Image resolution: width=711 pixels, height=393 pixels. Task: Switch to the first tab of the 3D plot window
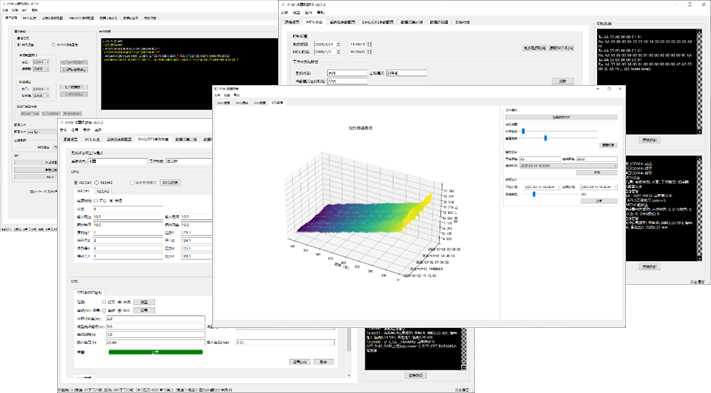[x=224, y=103]
